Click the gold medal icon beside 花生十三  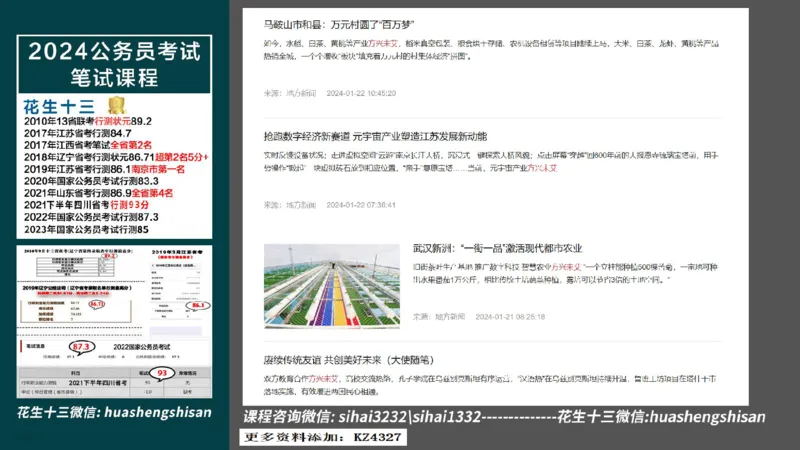[117, 105]
